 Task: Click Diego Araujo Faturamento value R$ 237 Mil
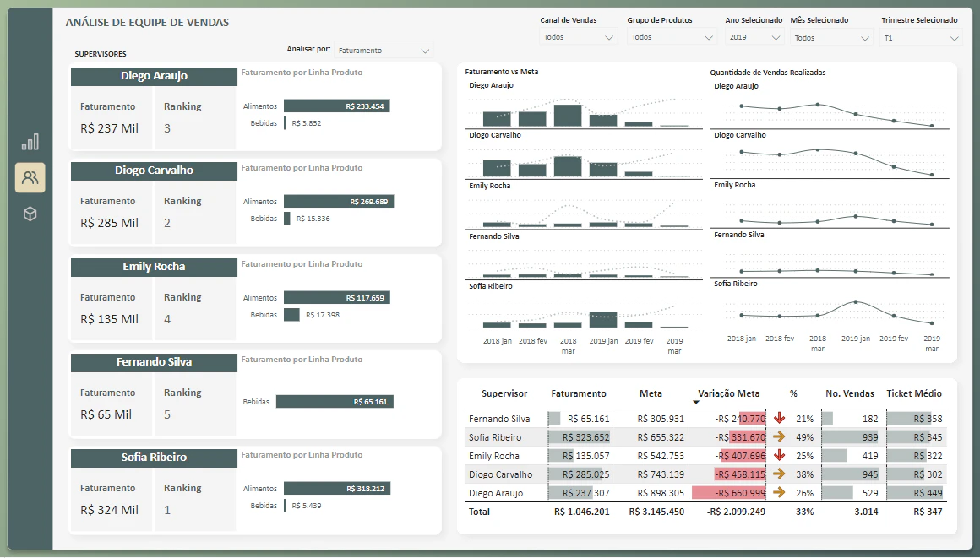[x=109, y=128]
